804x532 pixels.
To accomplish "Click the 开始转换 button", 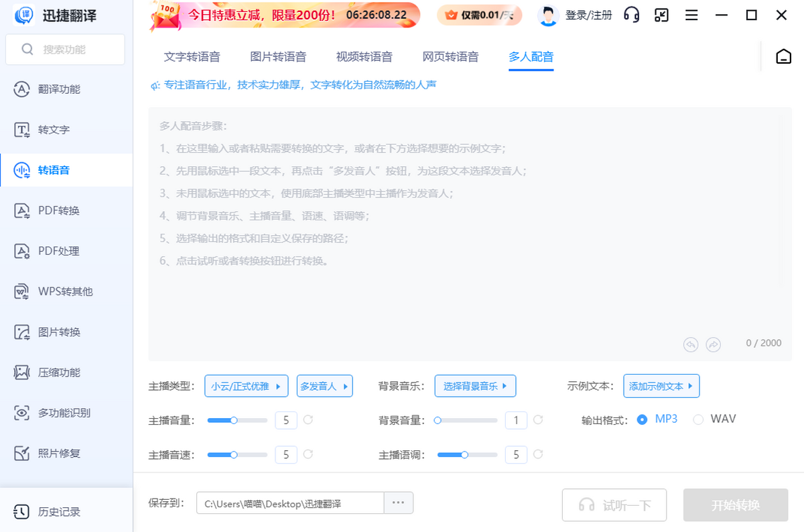I will (x=736, y=505).
